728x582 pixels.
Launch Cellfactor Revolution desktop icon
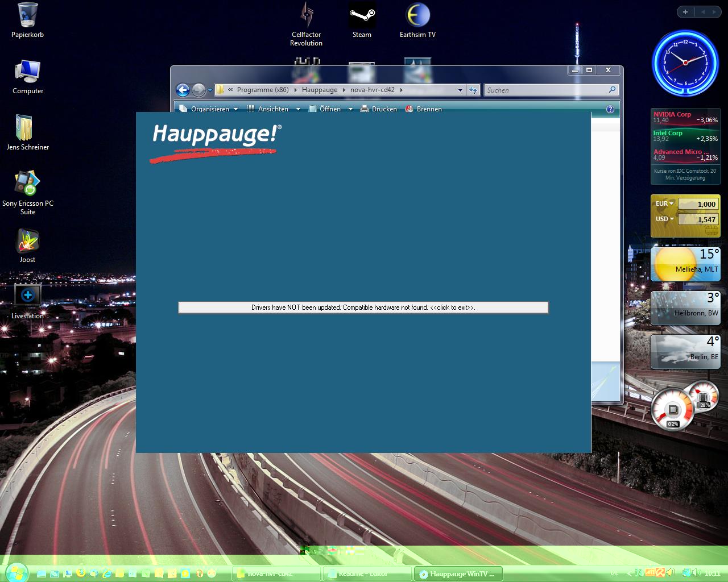(306, 24)
